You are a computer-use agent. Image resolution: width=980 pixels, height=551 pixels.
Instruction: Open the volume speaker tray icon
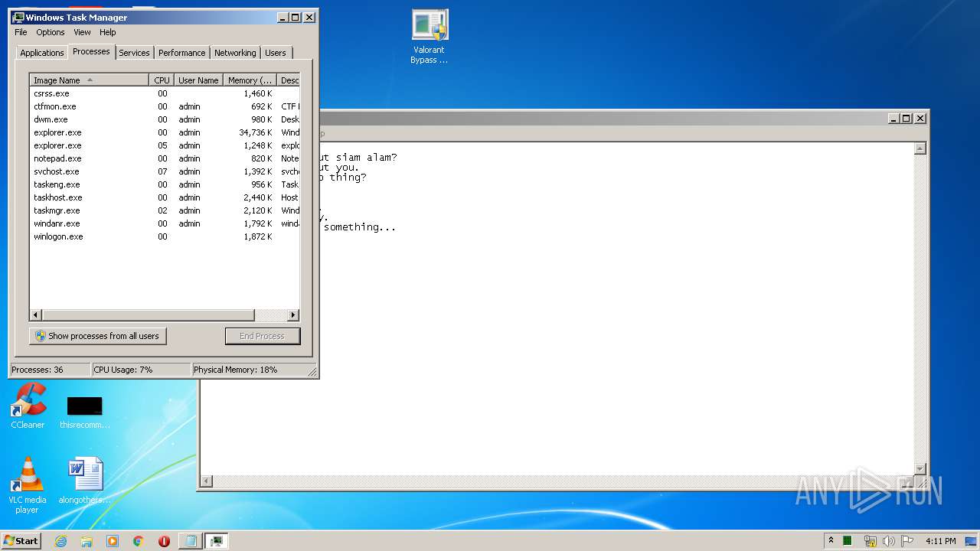889,541
